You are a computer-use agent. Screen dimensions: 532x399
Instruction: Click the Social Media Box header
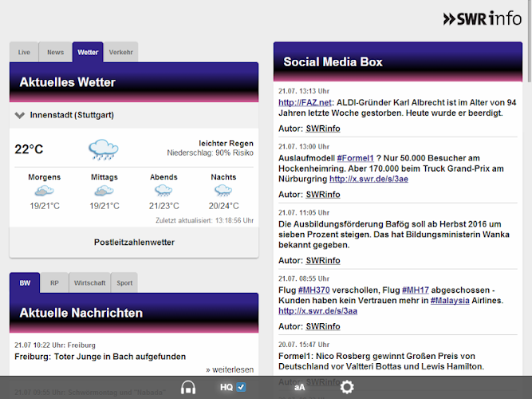[398, 61]
